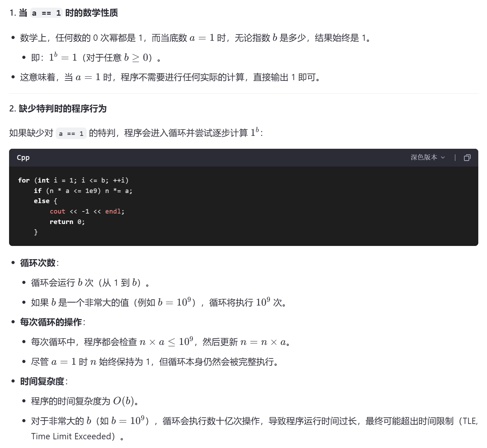This screenshot has width=487, height=448.
Task: Click the heading 2. 缺少特判时的程序行为
Action: [58, 109]
